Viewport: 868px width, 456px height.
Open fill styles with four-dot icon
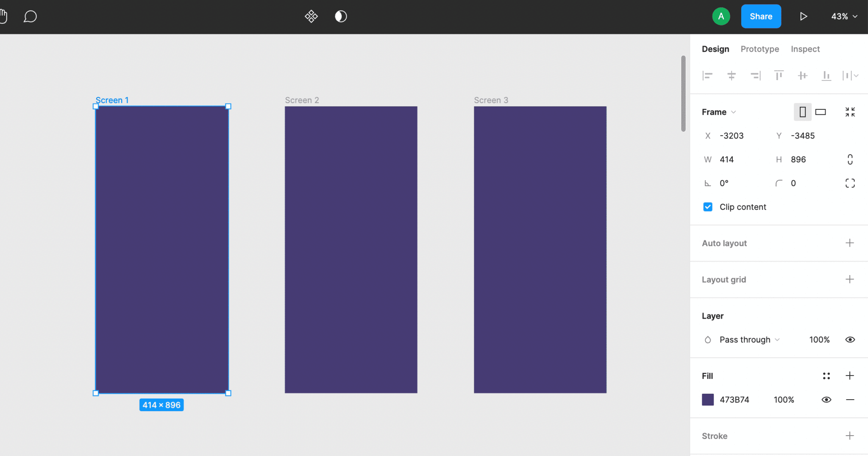click(x=826, y=375)
